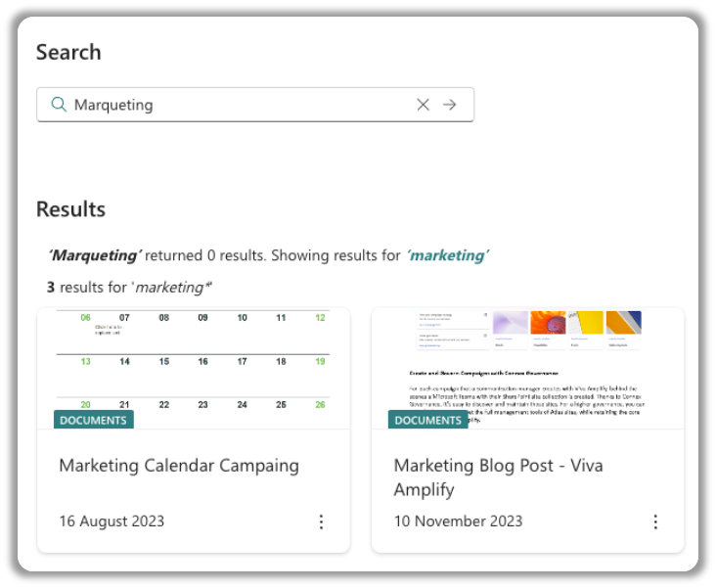
Task: Open Marketing Calendar Campaing title
Action: [179, 465]
